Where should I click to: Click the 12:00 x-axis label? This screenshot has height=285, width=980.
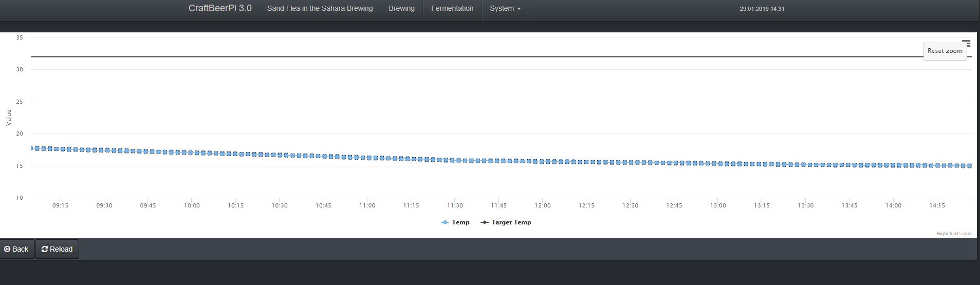(543, 205)
